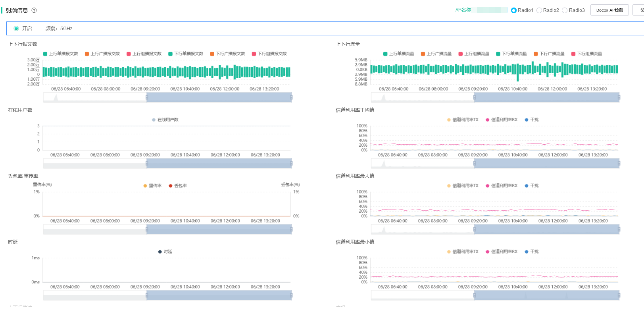Click the 上下行报文数 zoom slider right handle
Screen dimensions: 644x310
[x=291, y=97]
